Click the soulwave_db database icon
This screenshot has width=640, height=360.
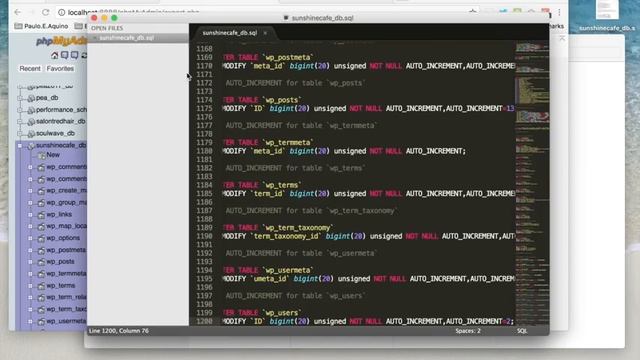point(31,133)
